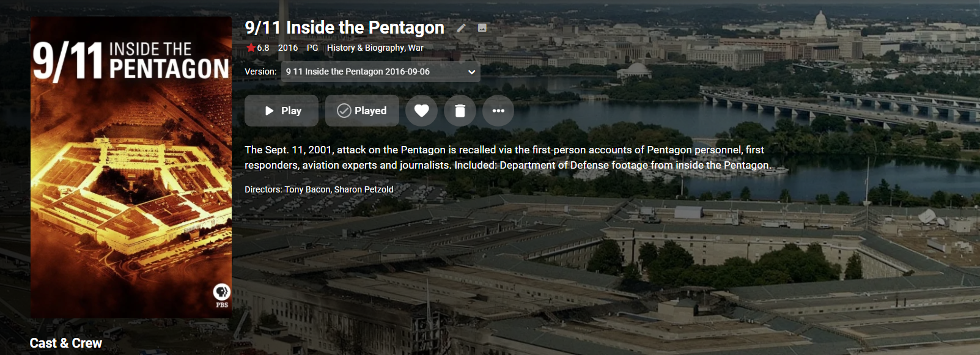
Task: Toggle the heart favorite button
Action: click(x=421, y=111)
